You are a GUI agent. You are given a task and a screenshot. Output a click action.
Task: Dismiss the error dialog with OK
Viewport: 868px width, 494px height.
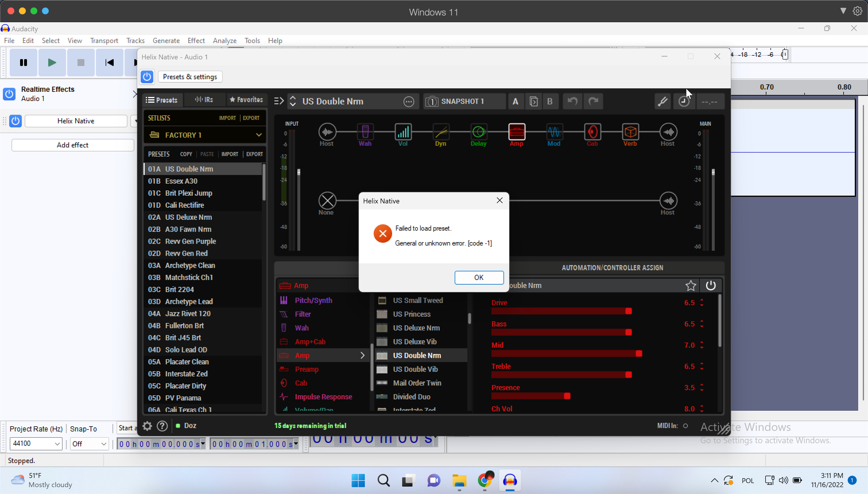479,277
